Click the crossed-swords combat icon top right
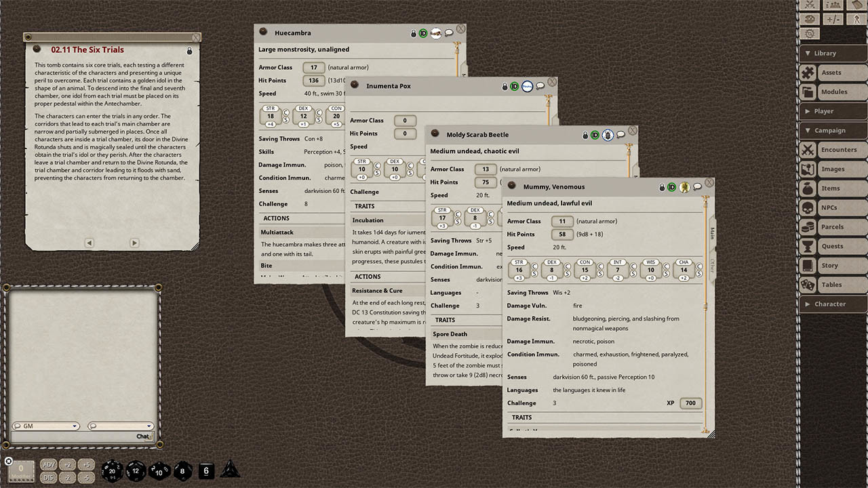 [x=810, y=5]
